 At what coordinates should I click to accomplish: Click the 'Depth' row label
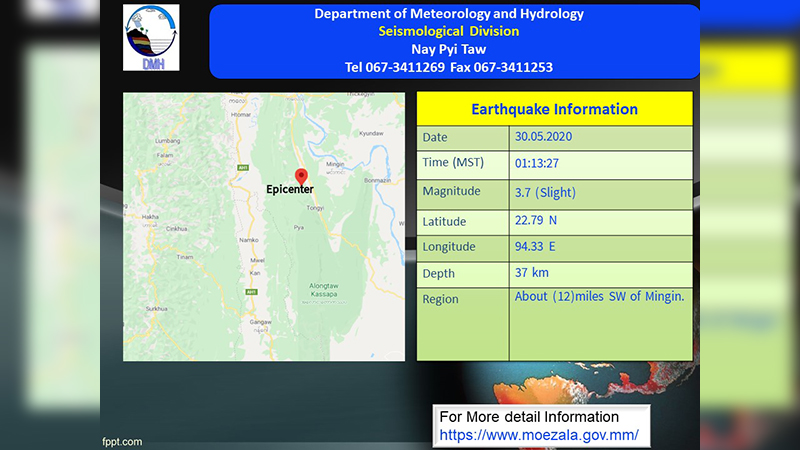(438, 274)
